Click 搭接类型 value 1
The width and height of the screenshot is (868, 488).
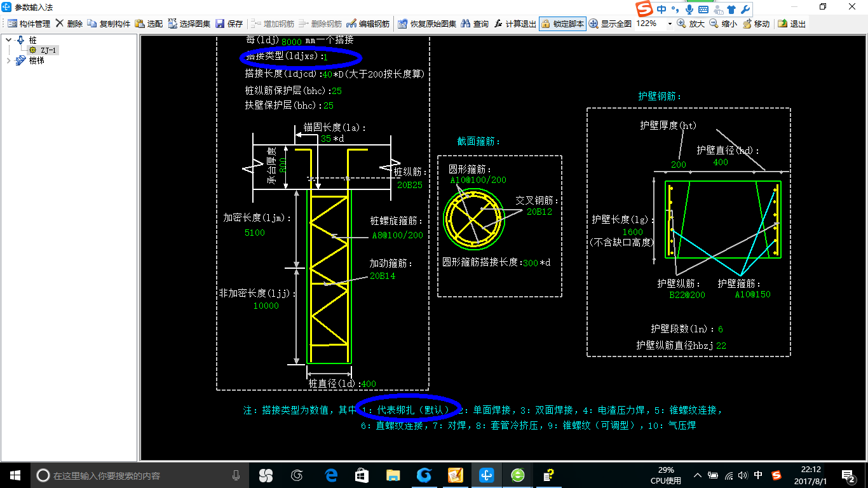click(x=325, y=57)
